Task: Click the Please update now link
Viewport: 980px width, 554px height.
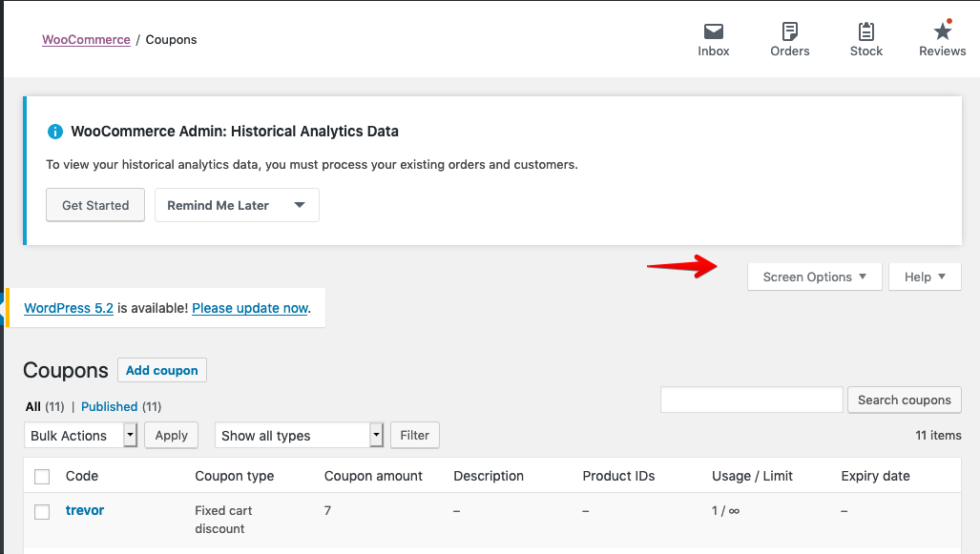Action: 250,308
